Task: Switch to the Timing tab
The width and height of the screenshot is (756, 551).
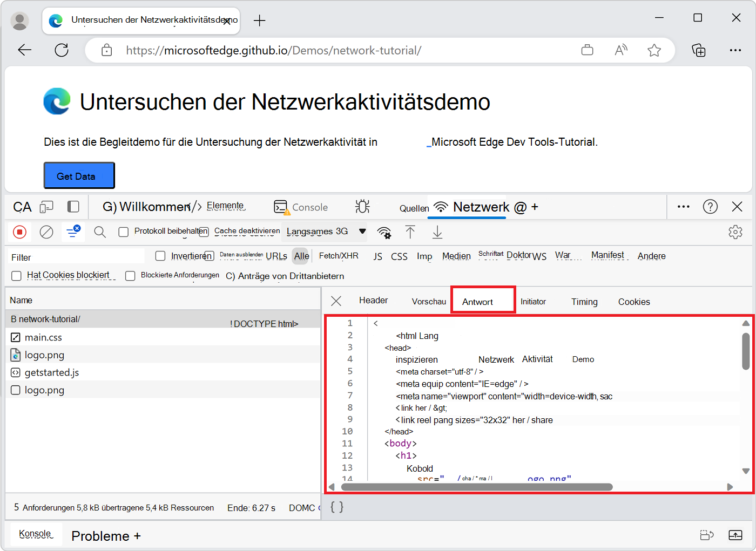Action: [x=584, y=302]
